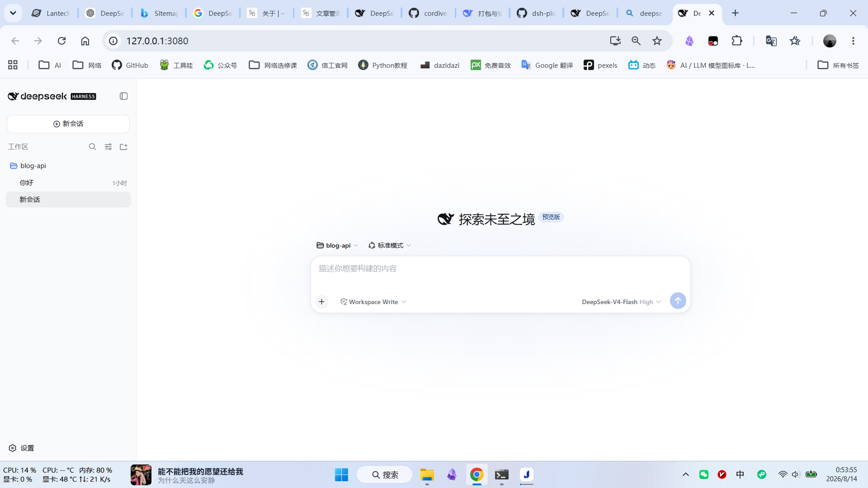The height and width of the screenshot is (488, 868).
Task: Reload the page in the browser
Action: click(61, 41)
